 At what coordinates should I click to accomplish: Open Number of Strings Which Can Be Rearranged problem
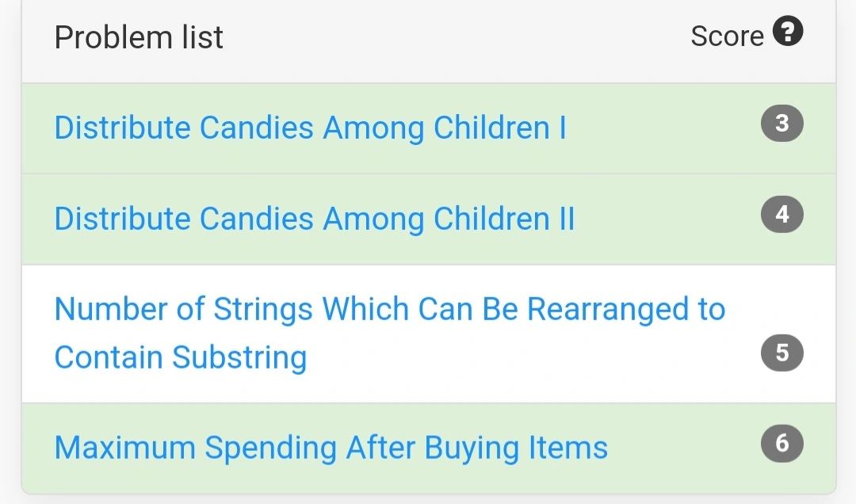coord(390,333)
